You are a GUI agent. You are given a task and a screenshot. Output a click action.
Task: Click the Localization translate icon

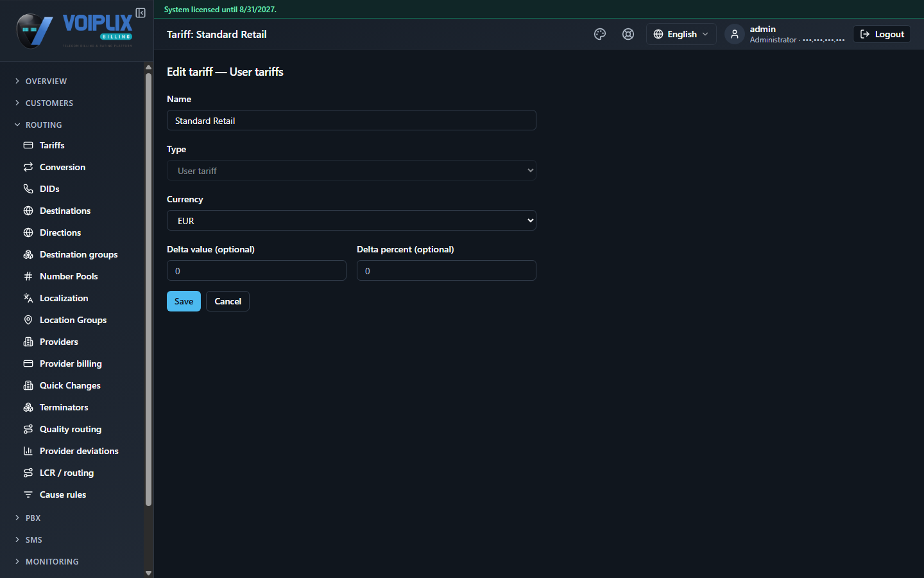tap(28, 298)
